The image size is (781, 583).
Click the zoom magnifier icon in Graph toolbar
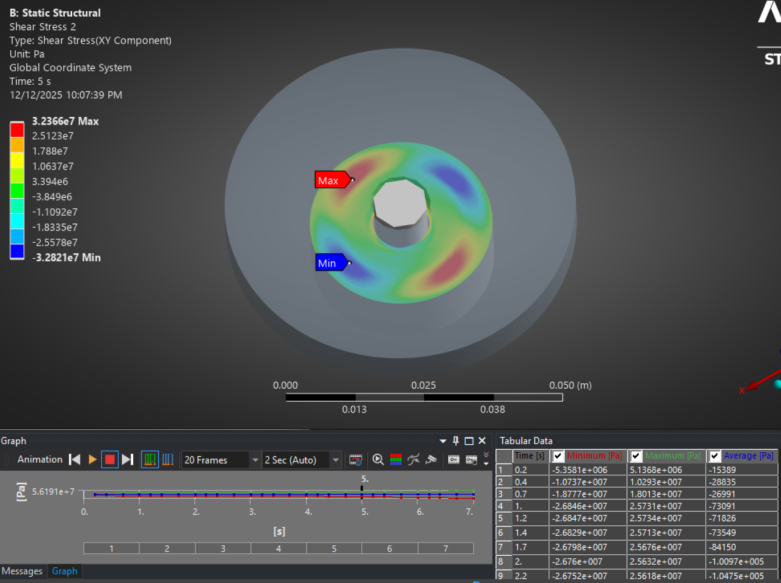[378, 460]
